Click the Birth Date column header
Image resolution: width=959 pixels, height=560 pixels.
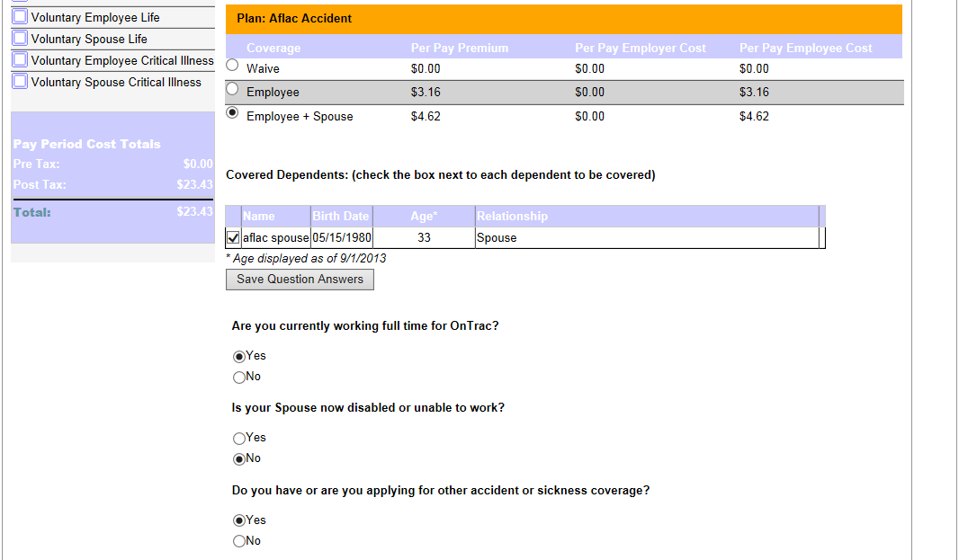tap(341, 216)
